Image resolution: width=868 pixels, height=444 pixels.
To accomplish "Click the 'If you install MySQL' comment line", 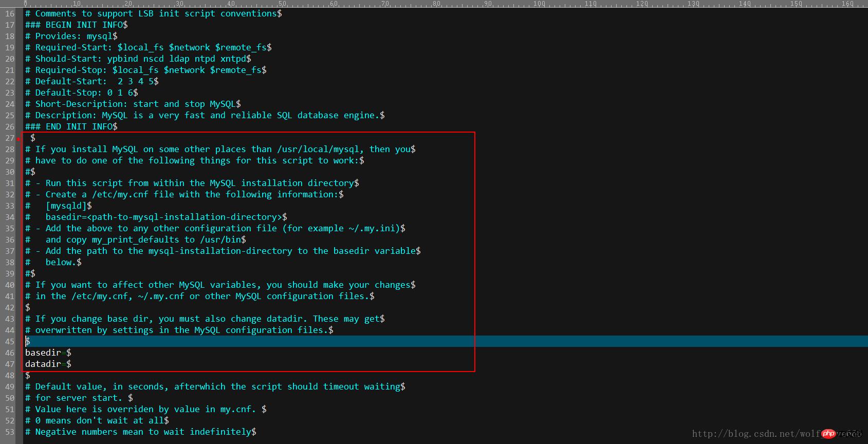I will (x=220, y=149).
